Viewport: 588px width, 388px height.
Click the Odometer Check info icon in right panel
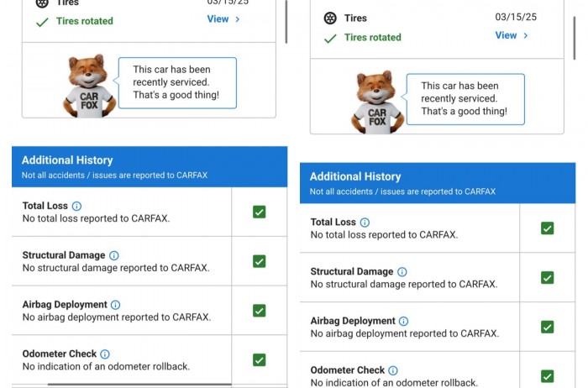pyautogui.click(x=393, y=370)
